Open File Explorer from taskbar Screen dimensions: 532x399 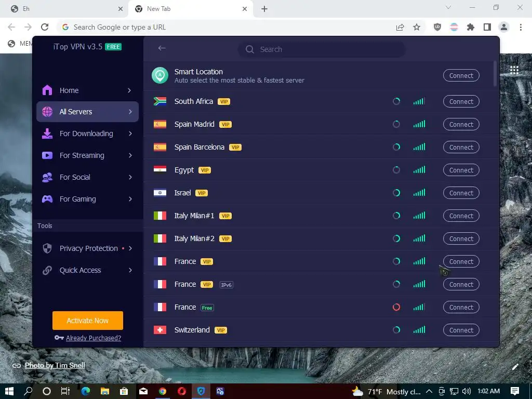[105, 391]
